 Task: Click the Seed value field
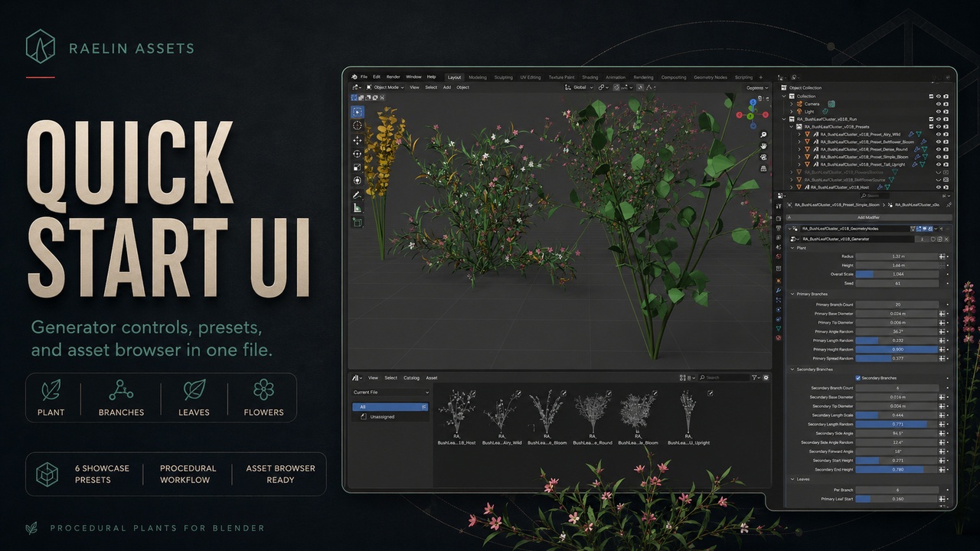(897, 283)
